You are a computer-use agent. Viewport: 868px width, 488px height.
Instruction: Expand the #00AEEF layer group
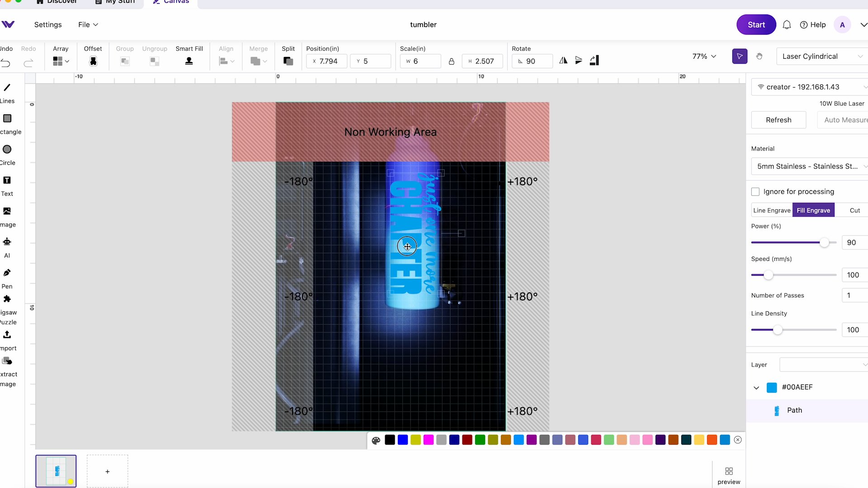tap(756, 387)
